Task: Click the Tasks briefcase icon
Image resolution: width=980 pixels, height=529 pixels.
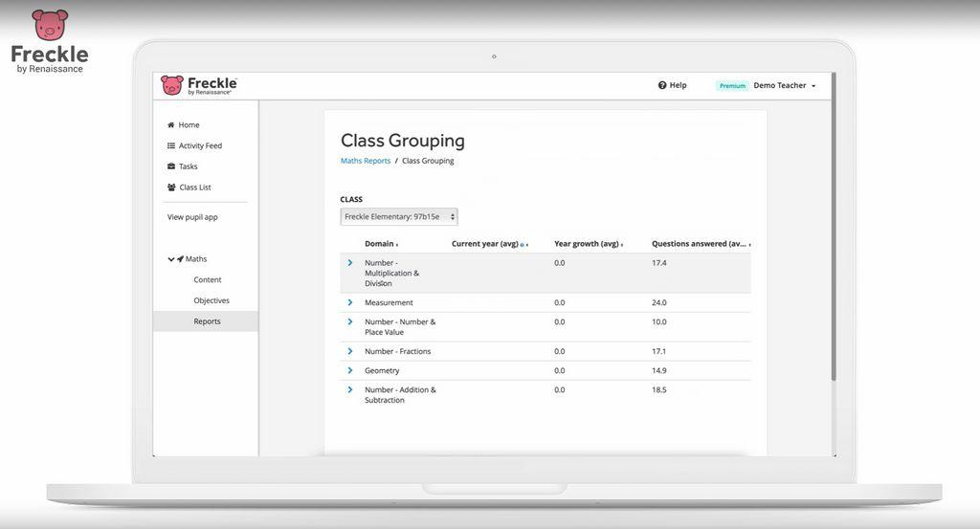Action: tap(170, 166)
